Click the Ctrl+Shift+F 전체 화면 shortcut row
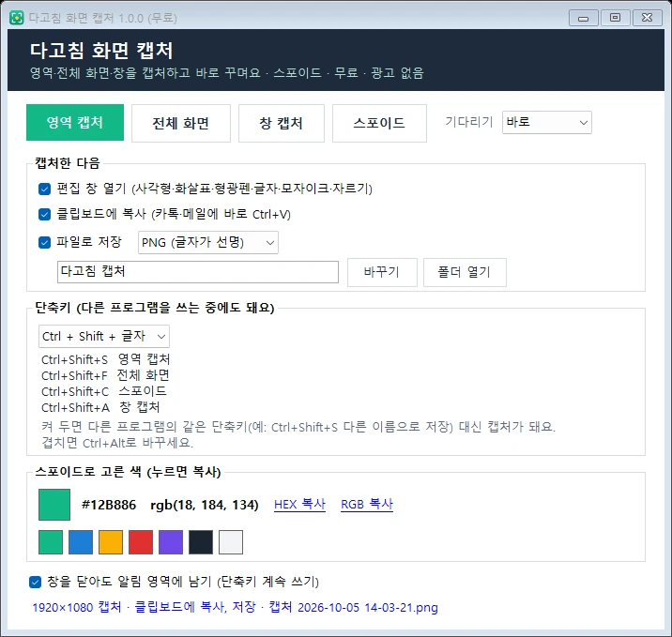This screenshot has width=672, height=637. (105, 375)
